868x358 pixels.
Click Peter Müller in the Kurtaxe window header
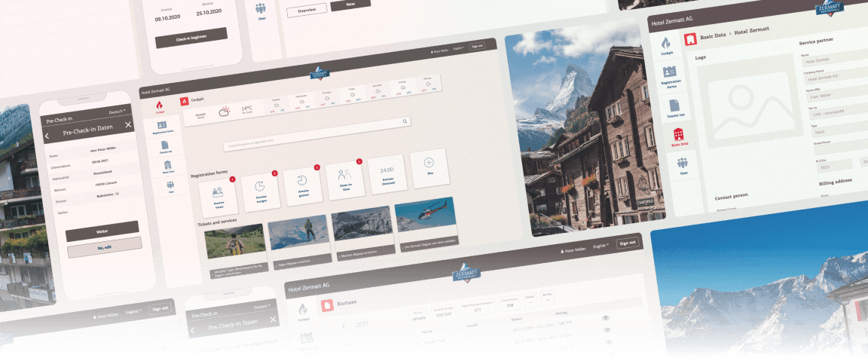pos(573,249)
